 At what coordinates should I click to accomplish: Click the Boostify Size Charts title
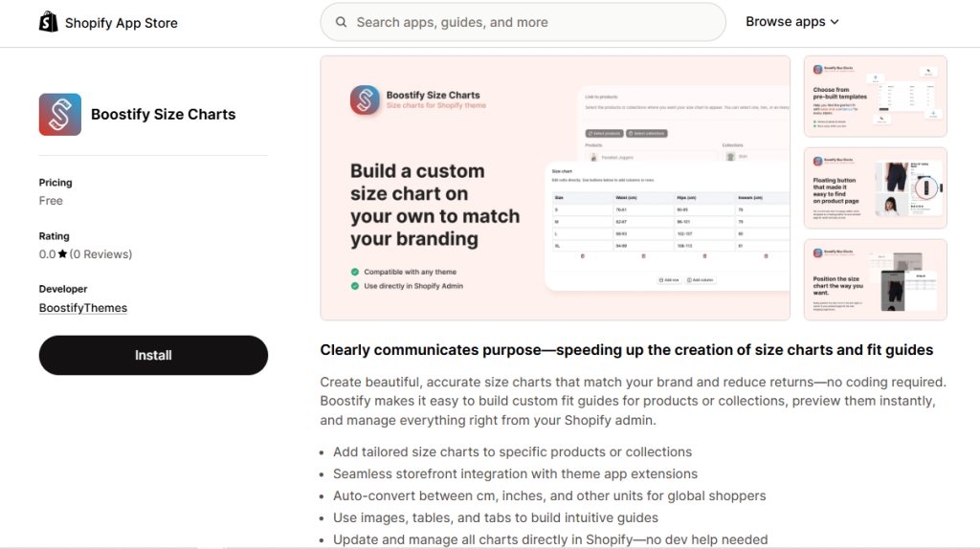pos(163,115)
